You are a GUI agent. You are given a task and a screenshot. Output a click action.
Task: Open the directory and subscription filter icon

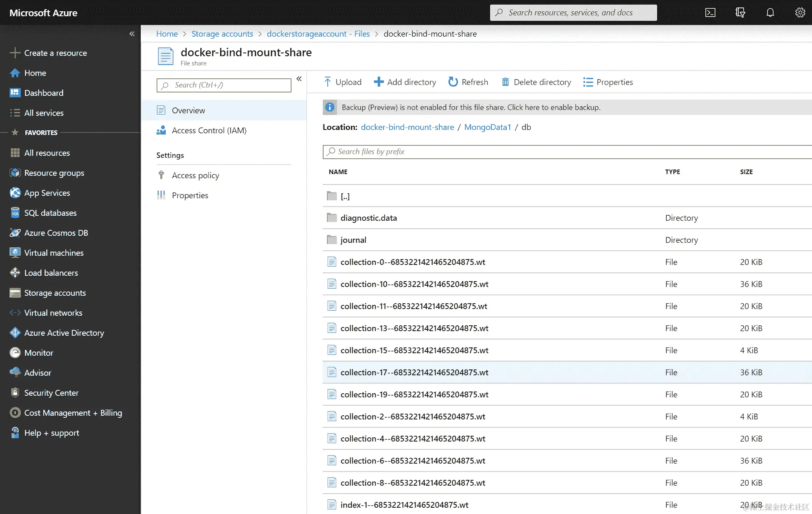[740, 12]
